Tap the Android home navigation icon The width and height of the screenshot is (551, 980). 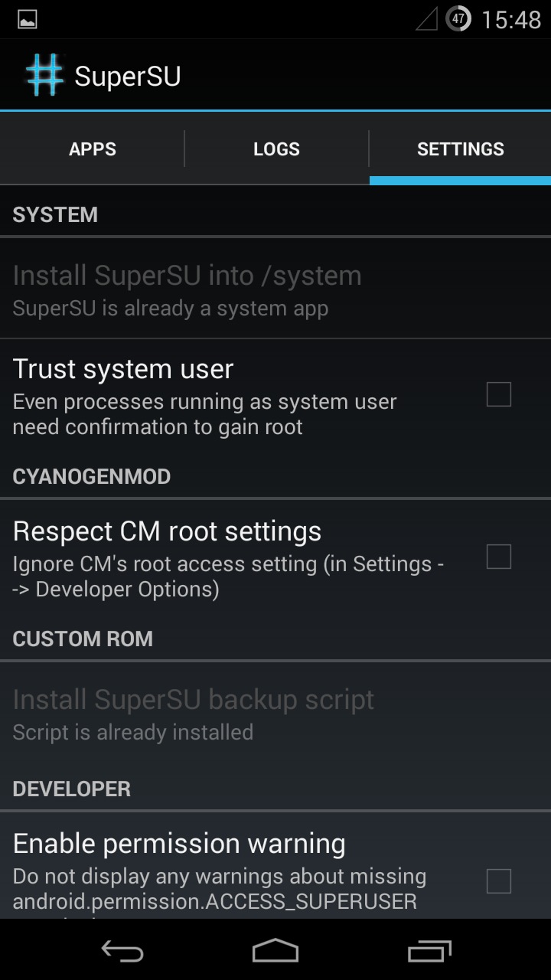coord(275,950)
